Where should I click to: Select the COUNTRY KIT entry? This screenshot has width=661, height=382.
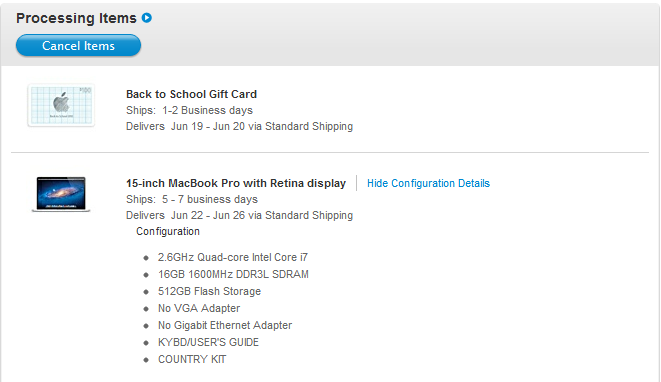coord(192,359)
